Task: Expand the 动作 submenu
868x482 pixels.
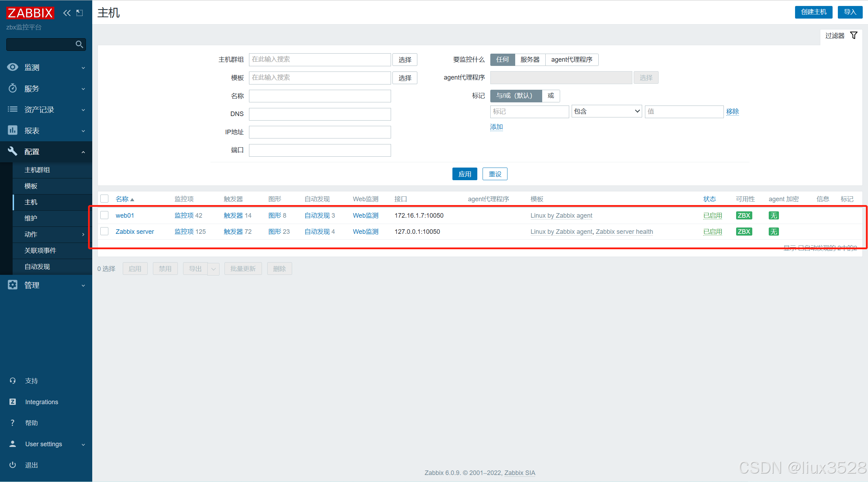Action: (83, 234)
